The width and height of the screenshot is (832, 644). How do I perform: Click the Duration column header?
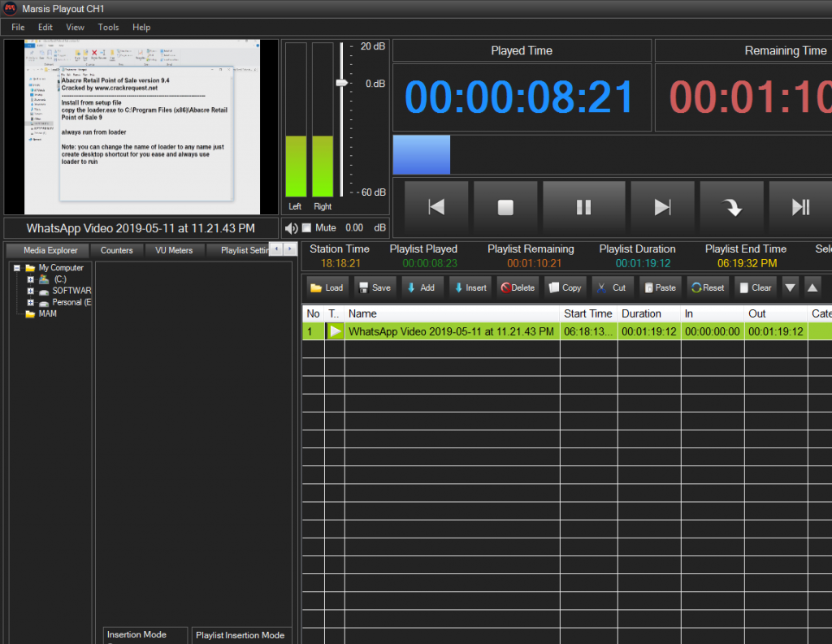coord(649,313)
